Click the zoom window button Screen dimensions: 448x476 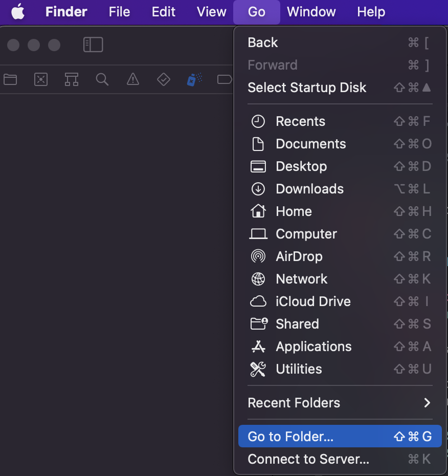coord(54,45)
